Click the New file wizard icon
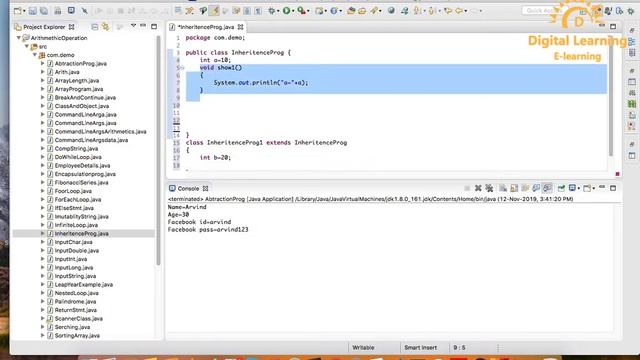 tap(18, 11)
